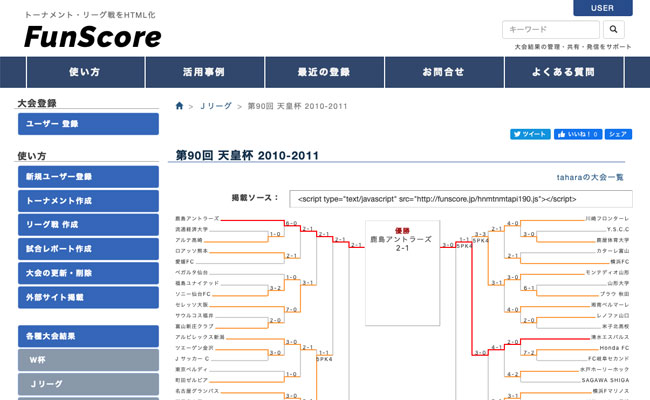Open the taharaの大会一覧 link
The image size is (650, 400).
[x=590, y=177]
